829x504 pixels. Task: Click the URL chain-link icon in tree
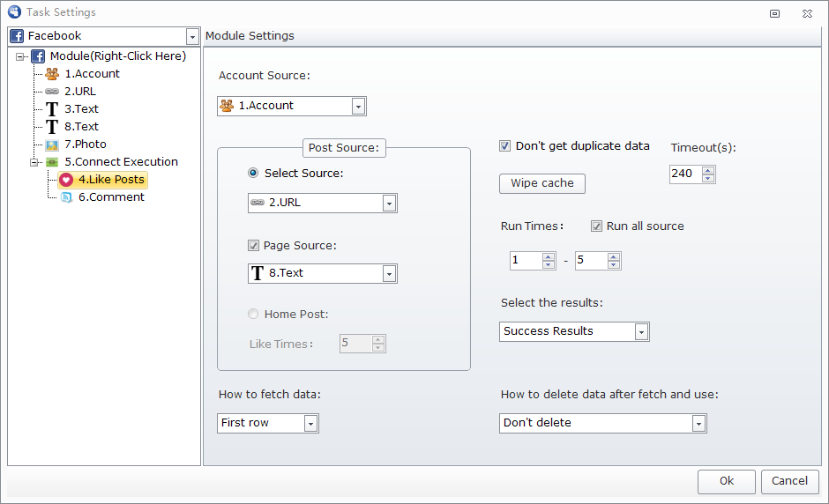point(52,92)
